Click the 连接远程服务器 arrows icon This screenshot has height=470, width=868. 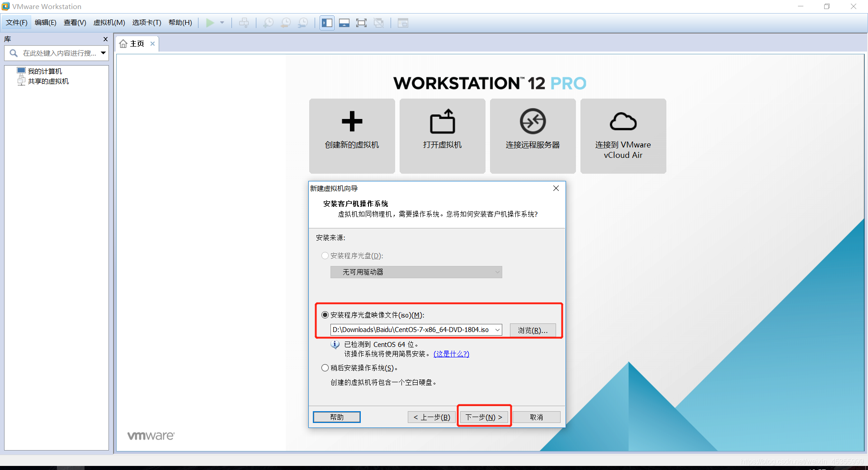coord(533,121)
